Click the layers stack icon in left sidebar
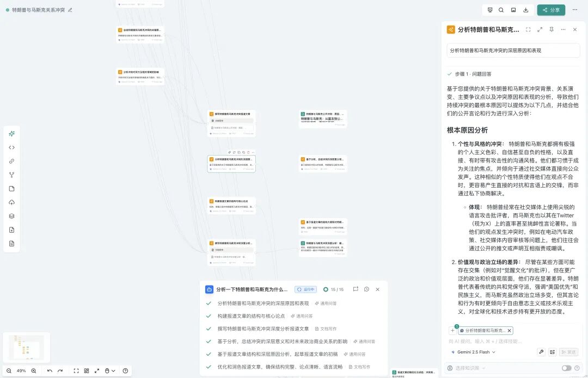588x378 pixels. pos(11,216)
